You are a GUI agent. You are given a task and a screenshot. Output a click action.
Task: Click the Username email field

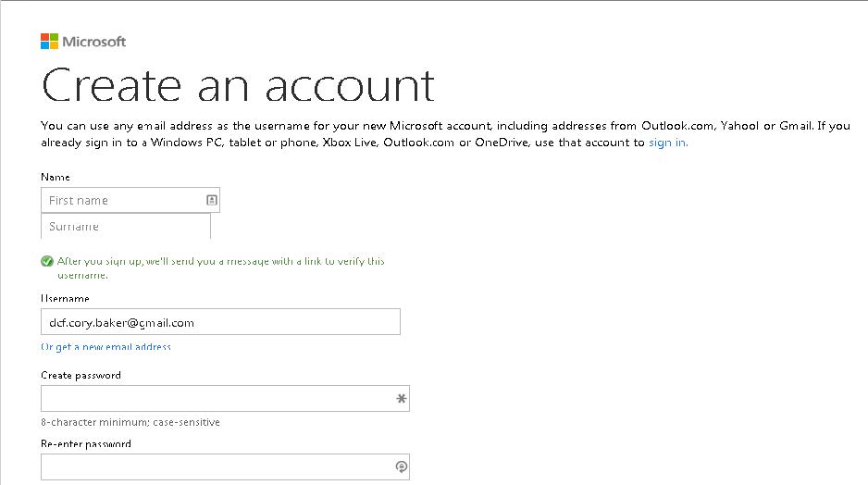click(x=220, y=322)
